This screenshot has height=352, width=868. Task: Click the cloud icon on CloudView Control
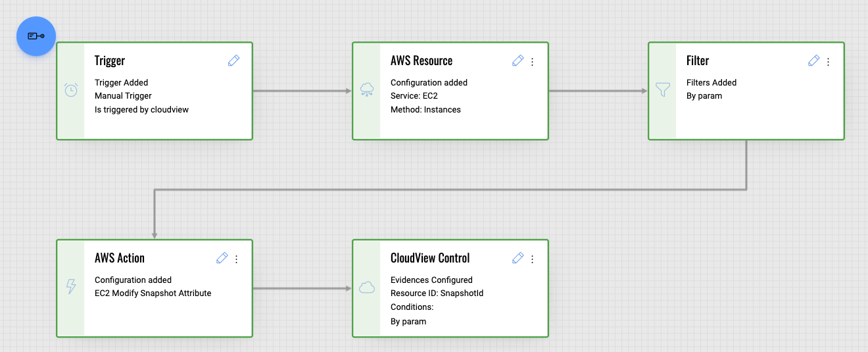click(x=367, y=288)
